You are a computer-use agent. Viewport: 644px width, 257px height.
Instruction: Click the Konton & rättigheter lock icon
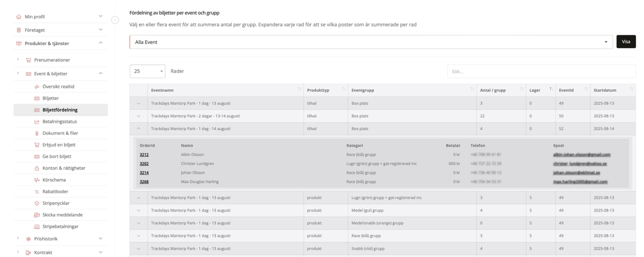(x=37, y=168)
